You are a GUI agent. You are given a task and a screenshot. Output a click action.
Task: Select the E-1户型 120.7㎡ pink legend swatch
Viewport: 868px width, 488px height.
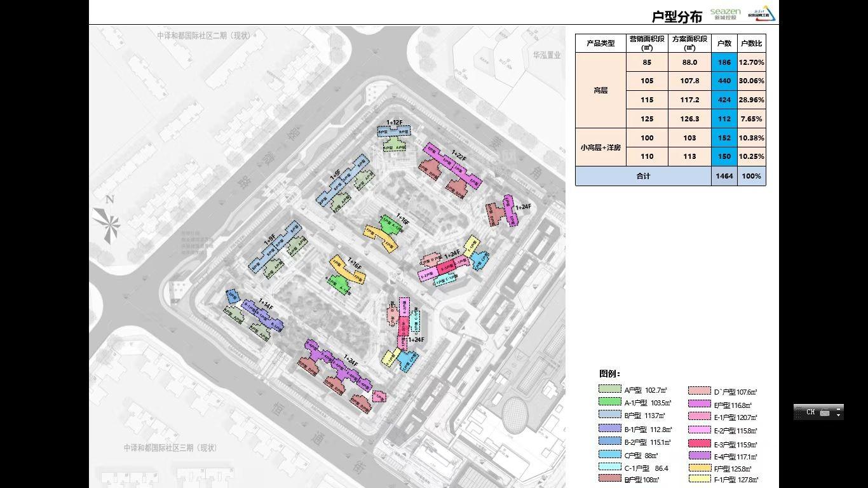[699, 416]
